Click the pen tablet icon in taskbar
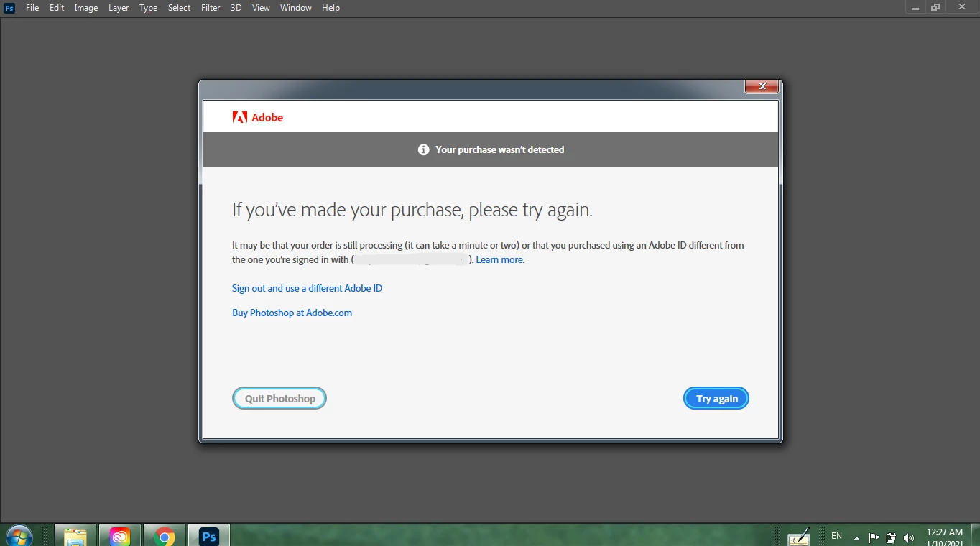The height and width of the screenshot is (546, 980). [799, 537]
